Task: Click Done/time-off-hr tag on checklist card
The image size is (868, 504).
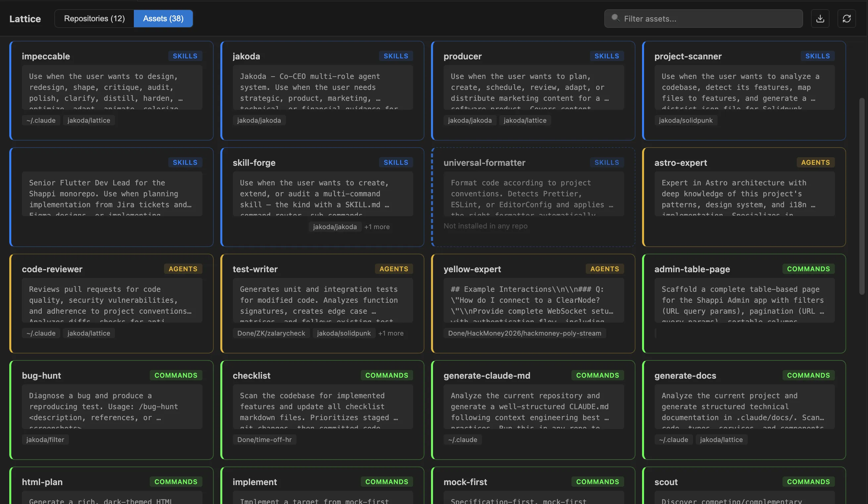Action: click(264, 440)
